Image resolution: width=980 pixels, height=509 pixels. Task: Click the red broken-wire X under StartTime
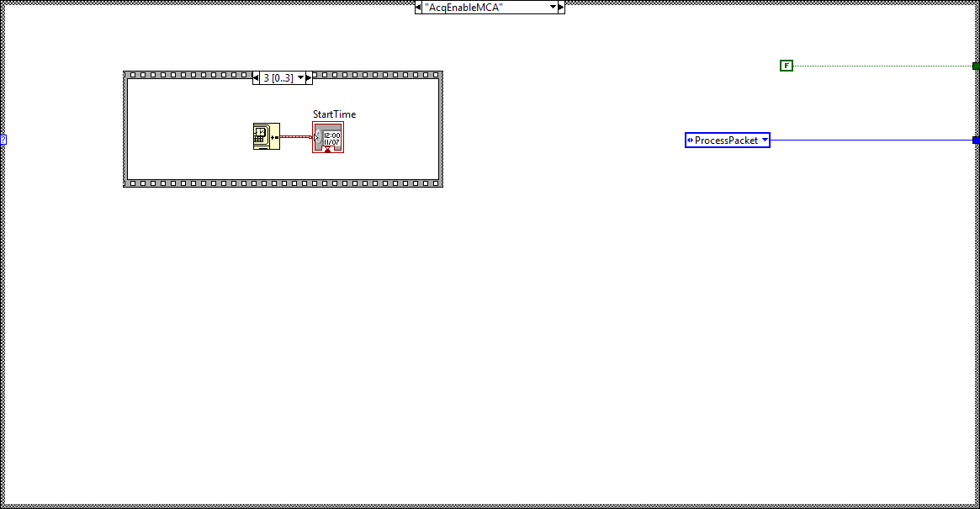tap(327, 149)
